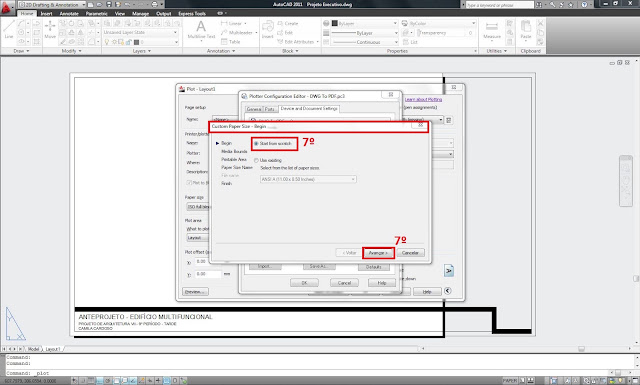This screenshot has width=640, height=385.
Task: Toggle the 'Plot to file' checkbox in Plot dialog
Action: (x=189, y=182)
